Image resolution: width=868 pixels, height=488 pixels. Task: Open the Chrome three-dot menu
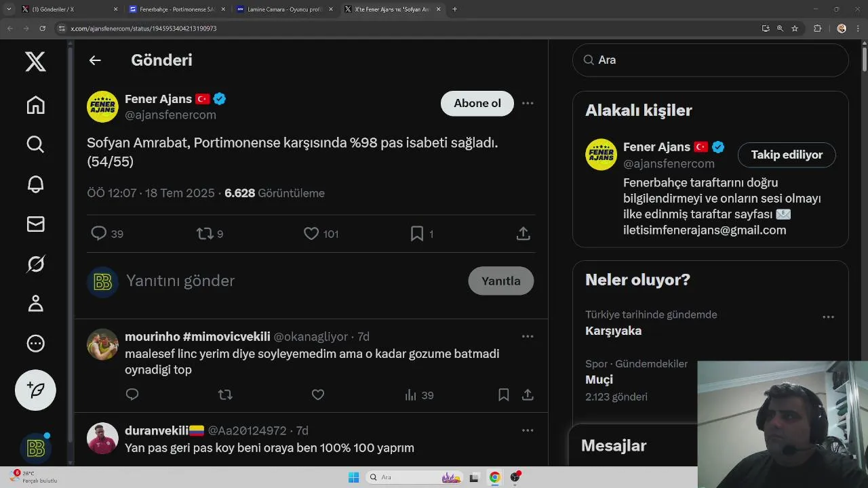[859, 28]
